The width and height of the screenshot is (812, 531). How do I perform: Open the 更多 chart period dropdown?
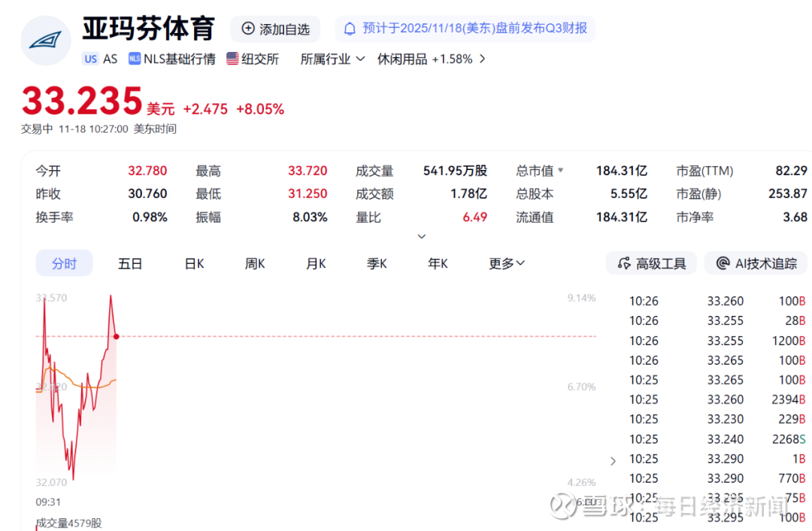[x=507, y=263]
